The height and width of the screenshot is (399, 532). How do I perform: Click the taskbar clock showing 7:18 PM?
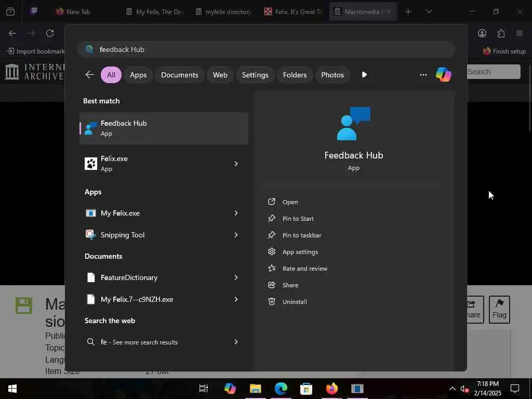[487, 389]
